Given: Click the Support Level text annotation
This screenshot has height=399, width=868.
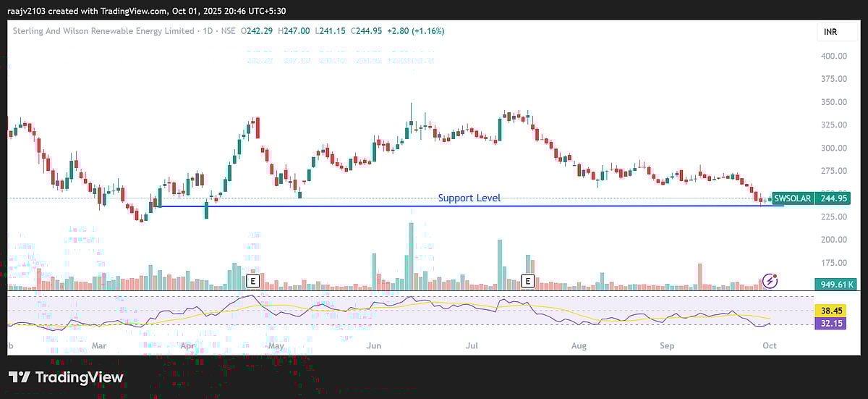Looking at the screenshot, I should [469, 198].
